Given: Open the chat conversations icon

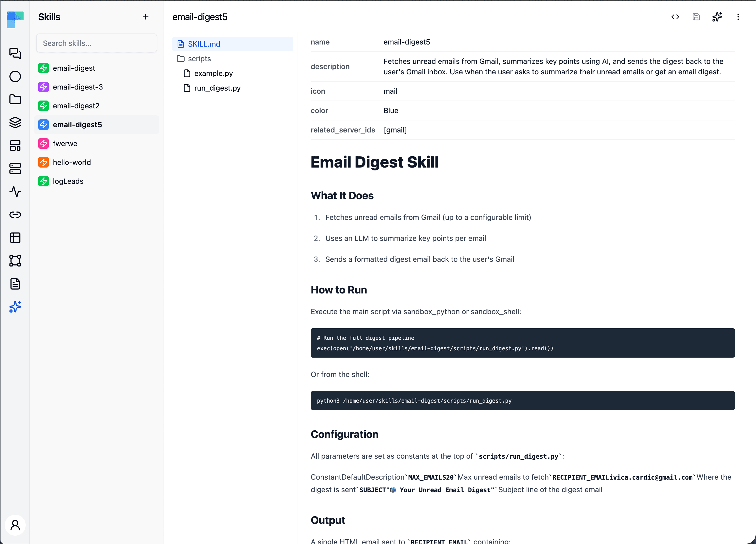Looking at the screenshot, I should 15,53.
